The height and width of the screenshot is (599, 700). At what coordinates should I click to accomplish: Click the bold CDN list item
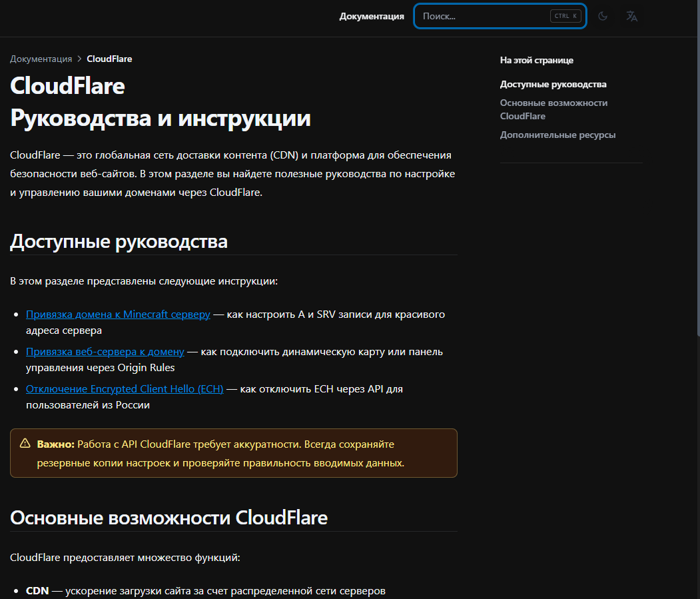point(36,590)
